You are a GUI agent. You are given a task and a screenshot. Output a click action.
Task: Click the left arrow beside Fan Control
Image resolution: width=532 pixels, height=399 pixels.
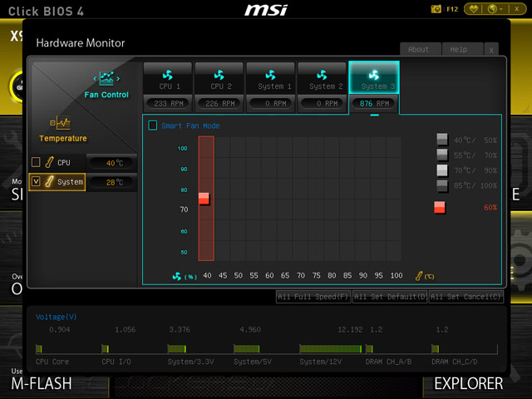[95, 79]
